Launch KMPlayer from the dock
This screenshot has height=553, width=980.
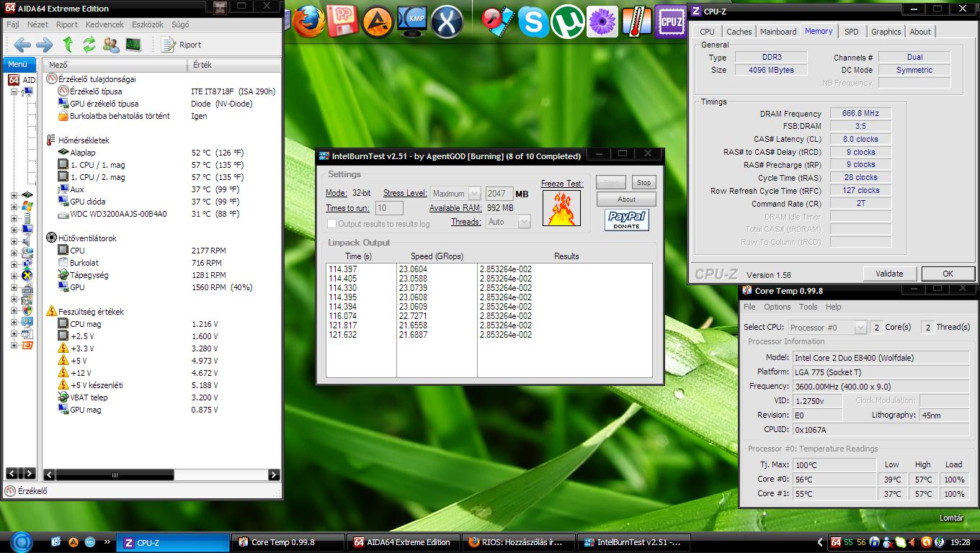(413, 22)
